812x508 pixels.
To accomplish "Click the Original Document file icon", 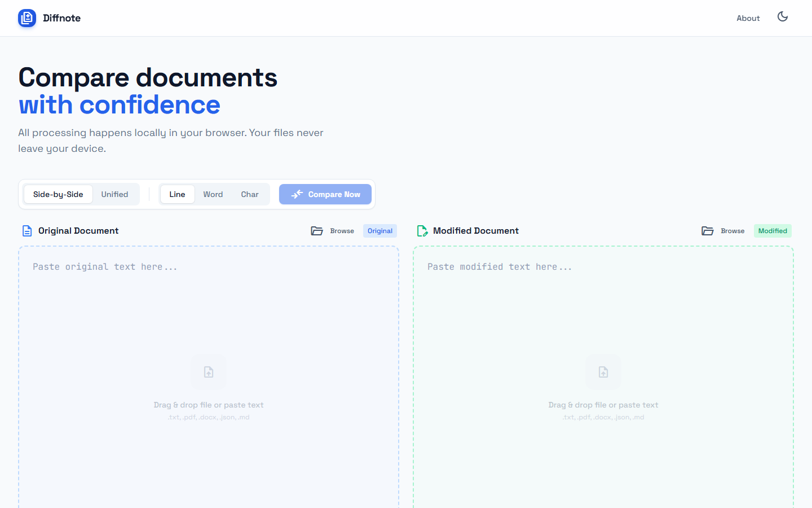I will tap(27, 231).
